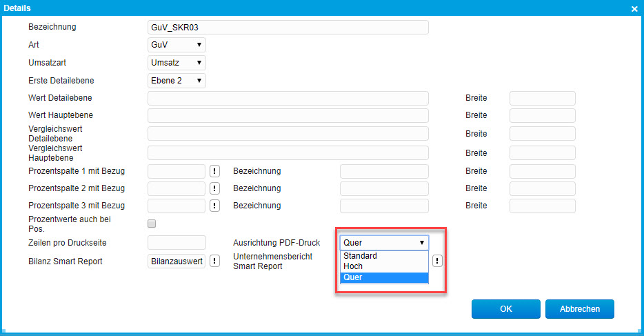Screen dimensions: 644x336
Task: Click the lookup icon beside Prozentspalte 3 mit Bezug
Action: [214, 206]
